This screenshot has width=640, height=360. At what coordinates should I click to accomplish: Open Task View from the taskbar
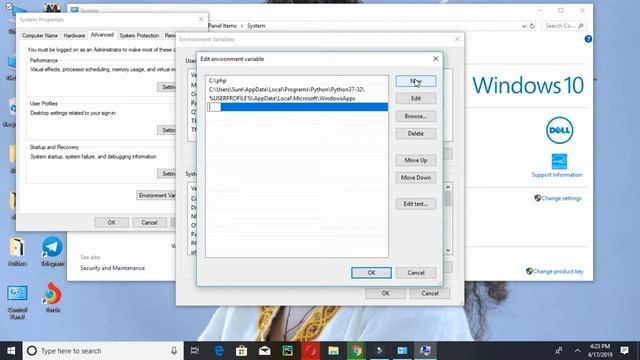click(x=195, y=351)
